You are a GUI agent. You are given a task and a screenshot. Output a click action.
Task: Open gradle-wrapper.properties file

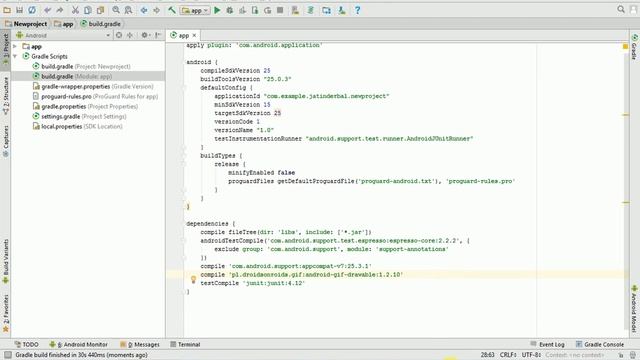point(93,87)
